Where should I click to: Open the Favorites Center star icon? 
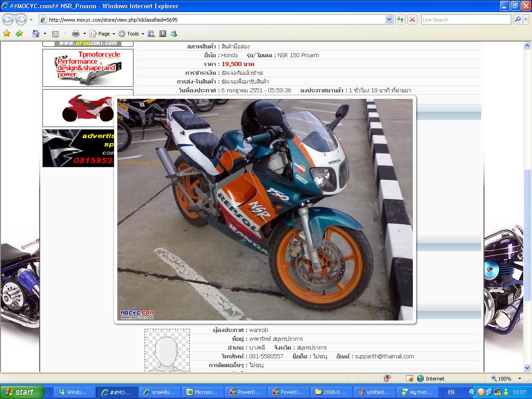point(7,33)
